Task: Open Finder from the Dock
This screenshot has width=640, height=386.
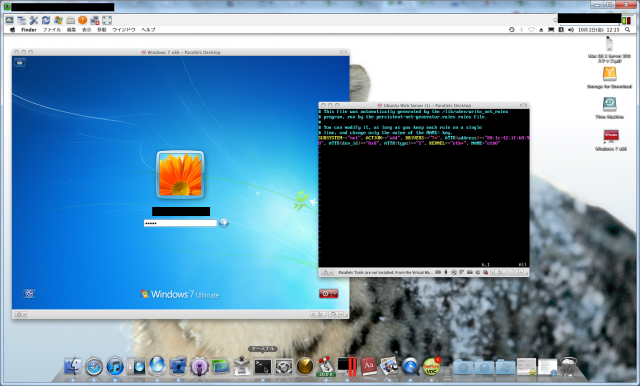Action: point(73,366)
